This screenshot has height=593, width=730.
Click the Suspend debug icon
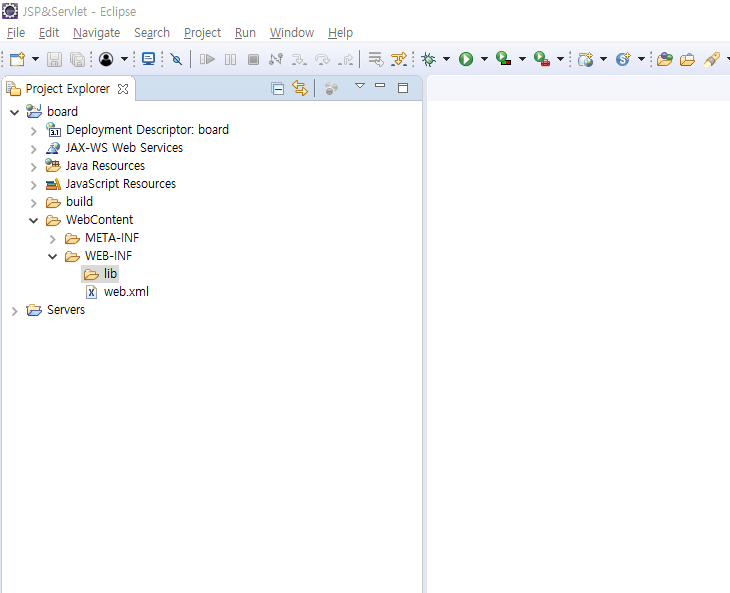click(x=230, y=59)
